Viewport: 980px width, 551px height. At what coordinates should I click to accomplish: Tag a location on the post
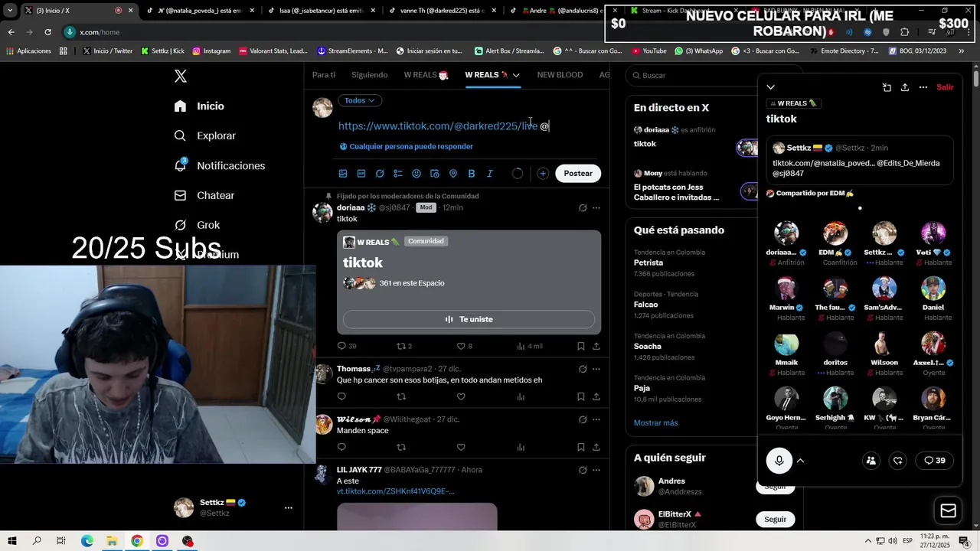[x=453, y=174]
